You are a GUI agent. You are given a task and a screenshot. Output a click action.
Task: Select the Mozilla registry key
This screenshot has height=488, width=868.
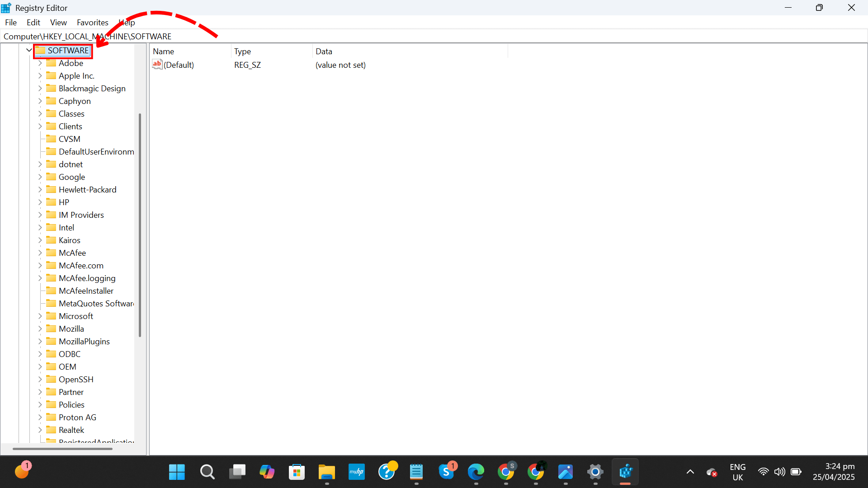(72, 328)
